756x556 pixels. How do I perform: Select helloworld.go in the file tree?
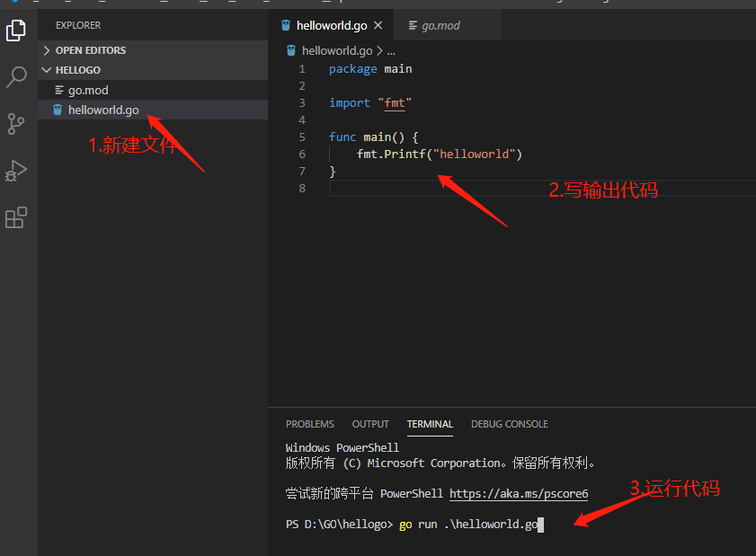(x=152, y=110)
